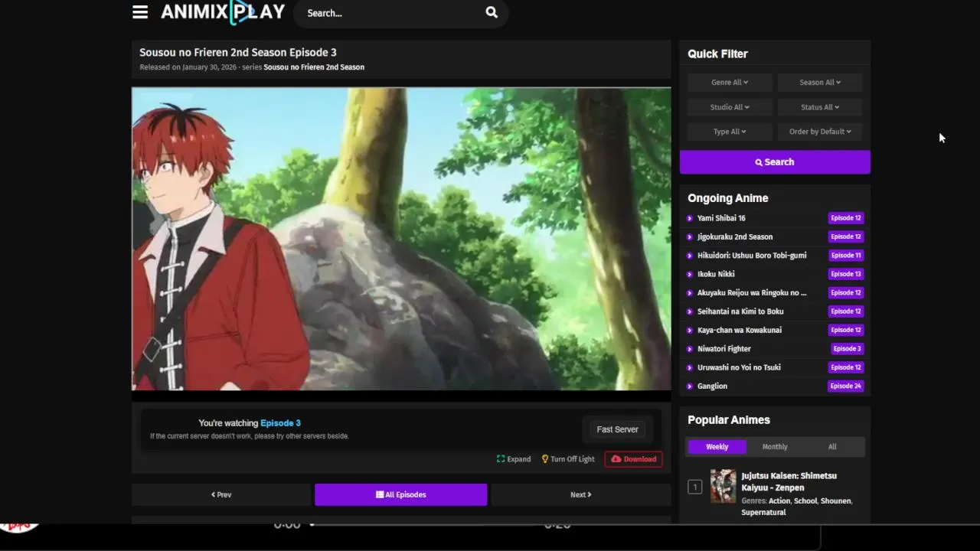
Task: Open the Genre All dropdown
Action: coord(730,83)
